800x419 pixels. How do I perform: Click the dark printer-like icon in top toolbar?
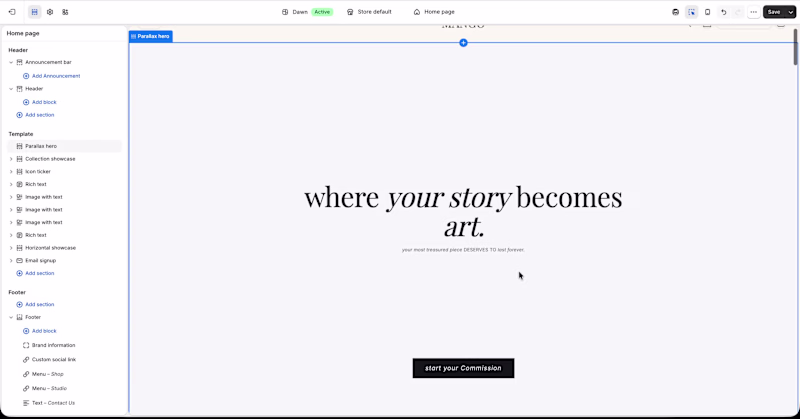pyautogui.click(x=676, y=12)
